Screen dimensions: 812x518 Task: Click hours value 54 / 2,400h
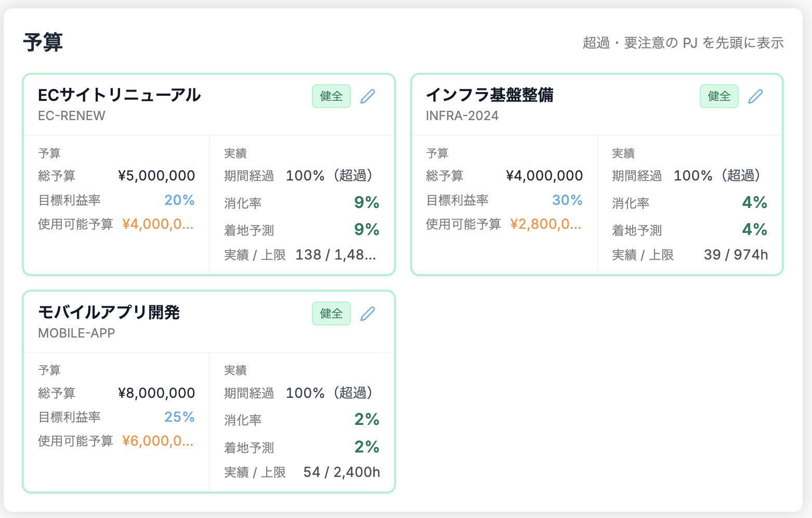(342, 472)
